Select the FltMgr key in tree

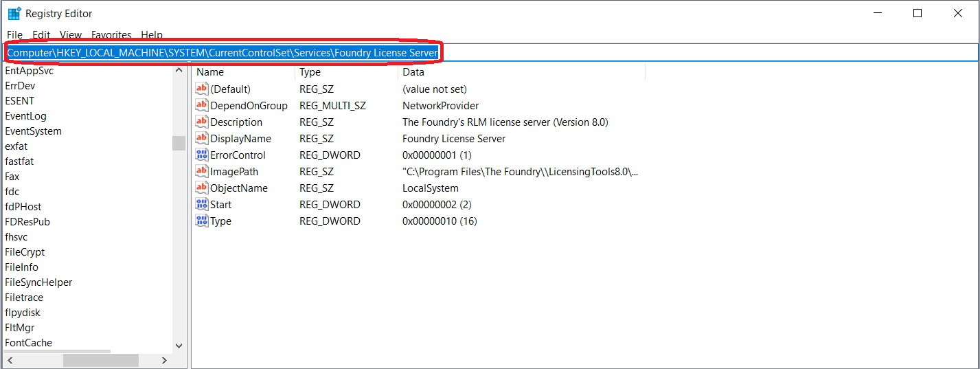(x=19, y=328)
